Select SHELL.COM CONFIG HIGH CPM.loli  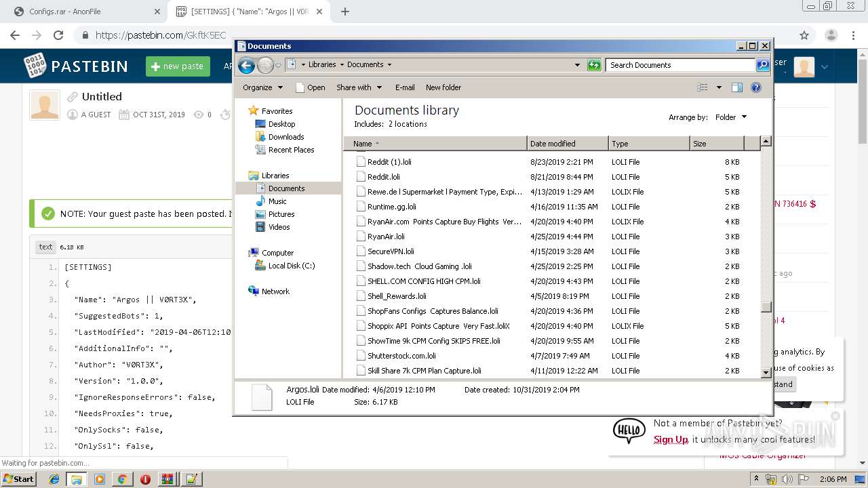pos(551,281)
